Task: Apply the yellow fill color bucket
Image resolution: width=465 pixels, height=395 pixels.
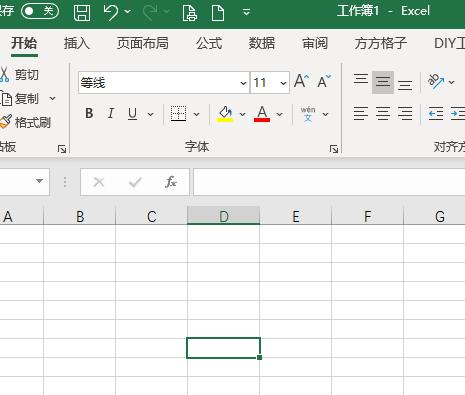Action: click(x=225, y=114)
